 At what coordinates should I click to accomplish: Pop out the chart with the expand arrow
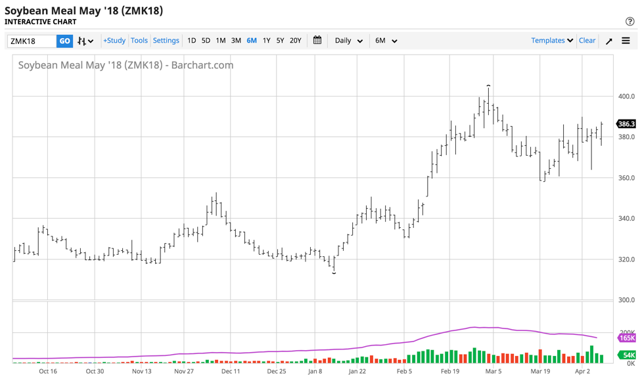[x=609, y=41]
